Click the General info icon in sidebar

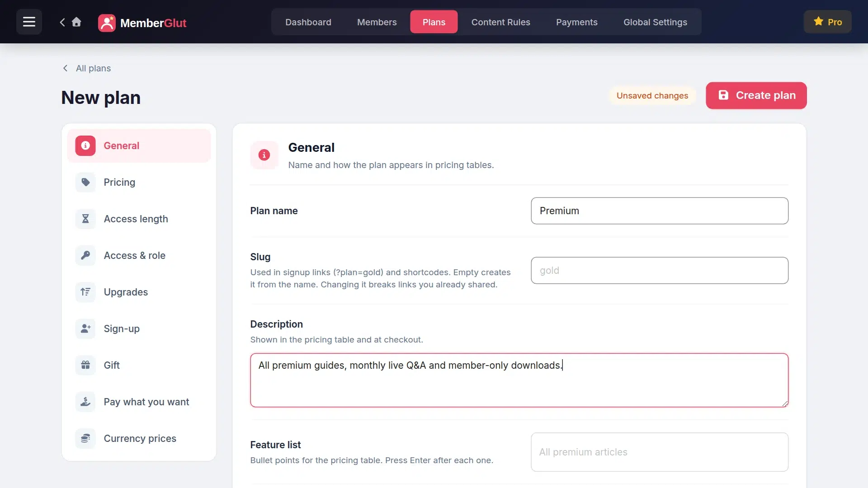tap(85, 145)
